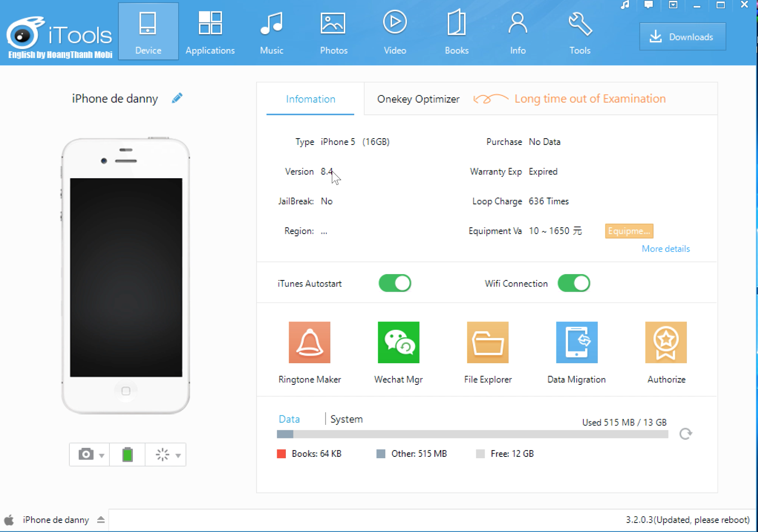Click the 'Books: 64 KB' legend label
The image size is (758, 532).
(316, 454)
